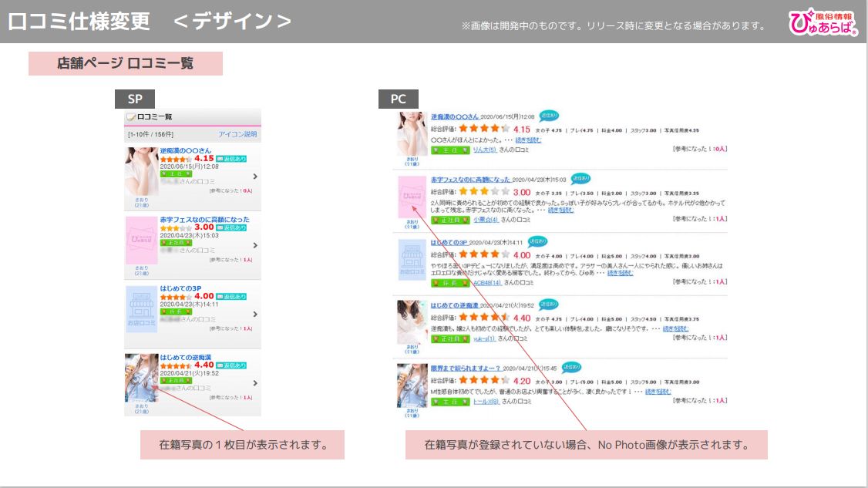868x488 pixels.
Task: Click the blue お店口コミ shop icon in PC list
Action: click(412, 260)
